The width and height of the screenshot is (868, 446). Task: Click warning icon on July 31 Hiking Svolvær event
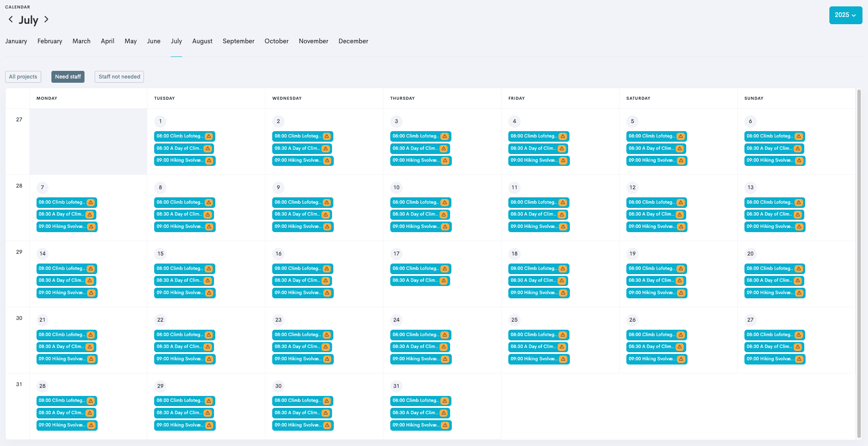coord(445,425)
